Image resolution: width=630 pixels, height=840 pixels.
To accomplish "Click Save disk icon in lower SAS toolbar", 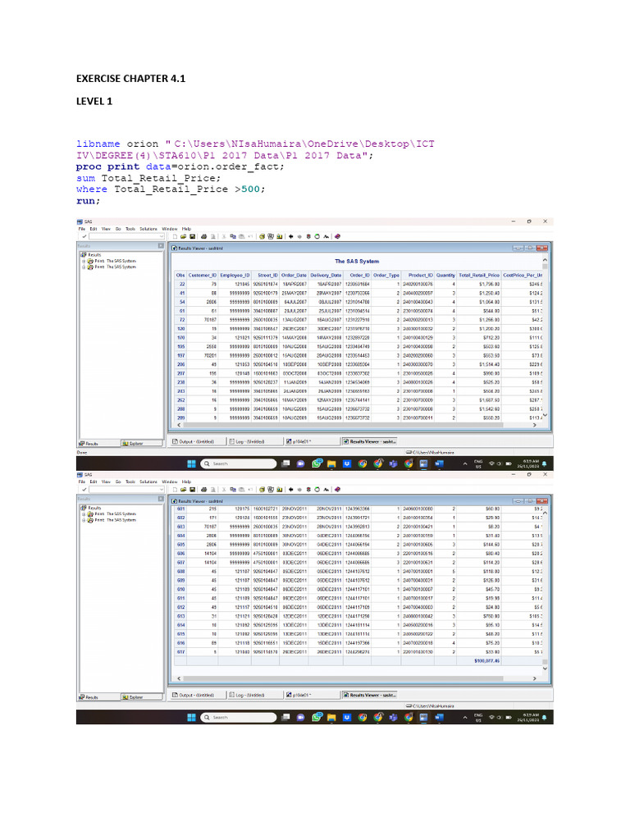I will click(192, 489).
